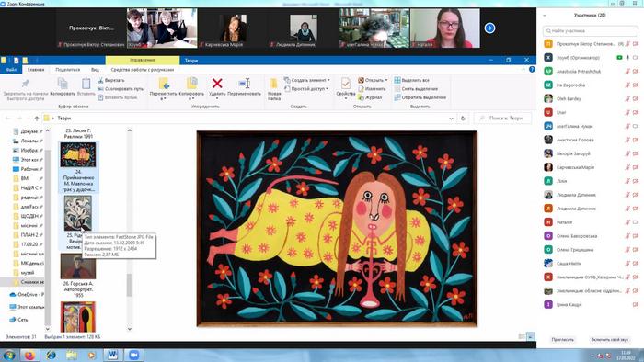The height and width of the screenshot is (362, 644).
Task: Click the Refresh button next to address bar
Action: coord(463,119)
